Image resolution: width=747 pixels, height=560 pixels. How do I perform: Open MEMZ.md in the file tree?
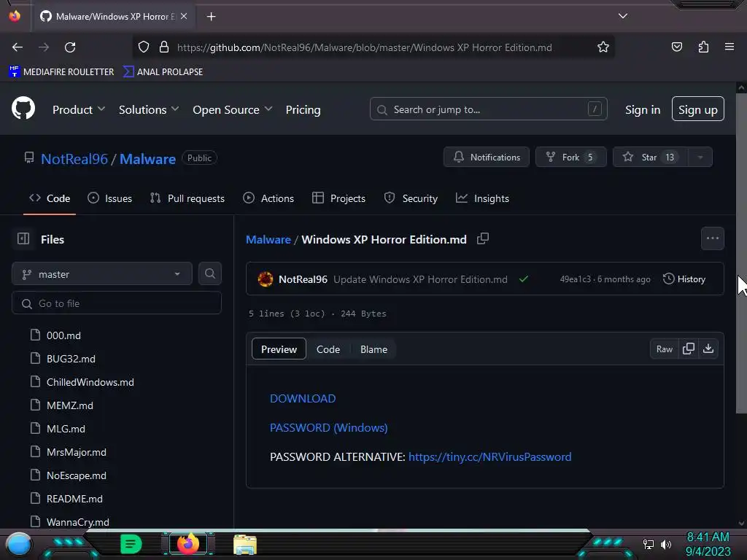[70, 405]
